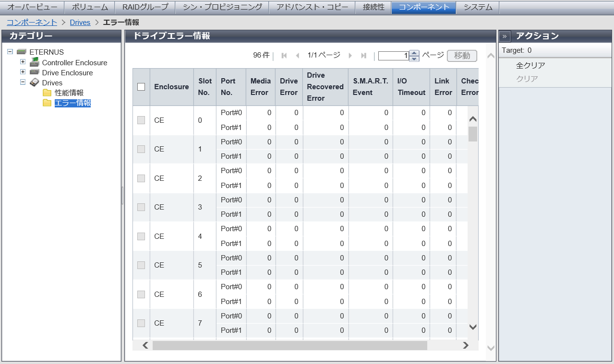Click the 全クリア action
This screenshot has width=614, height=364.
(530, 65)
